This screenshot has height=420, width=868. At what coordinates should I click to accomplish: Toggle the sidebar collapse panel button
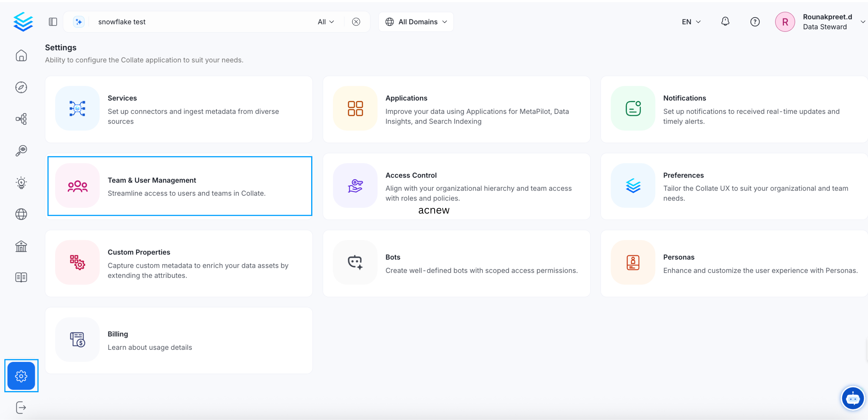tap(53, 22)
